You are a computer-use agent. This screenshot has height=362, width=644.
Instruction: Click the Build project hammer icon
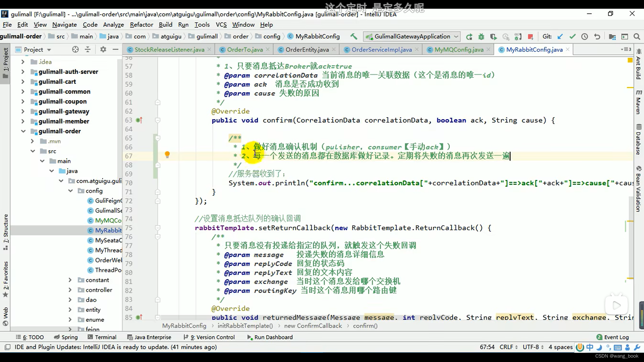click(354, 36)
